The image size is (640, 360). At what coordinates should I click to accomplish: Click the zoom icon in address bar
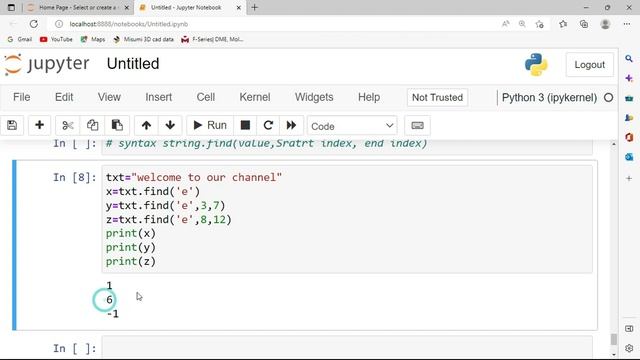[x=522, y=24]
